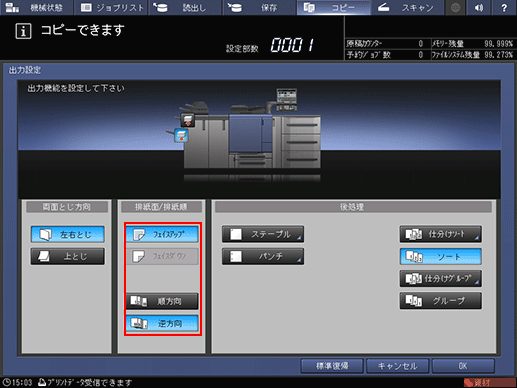Select フェイスアップ output face
This screenshot has height=388, width=517.
pos(162,234)
